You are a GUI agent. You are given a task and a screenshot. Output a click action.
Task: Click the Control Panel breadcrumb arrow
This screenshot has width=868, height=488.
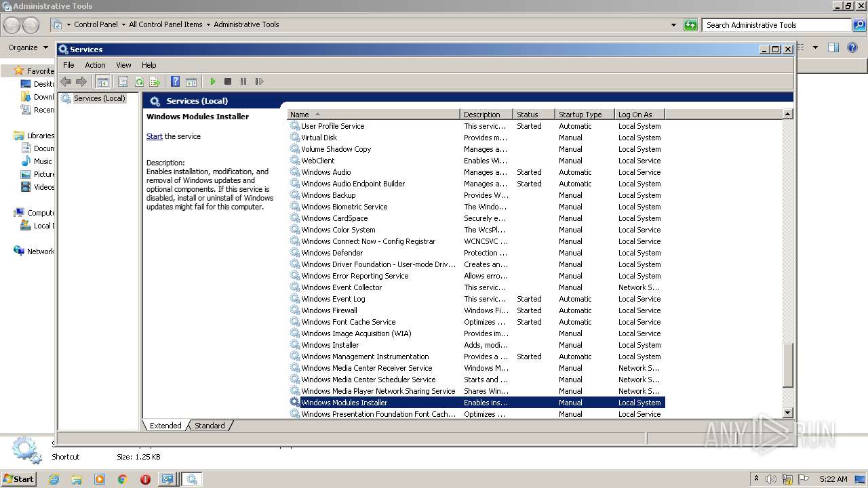pyautogui.click(x=123, y=24)
